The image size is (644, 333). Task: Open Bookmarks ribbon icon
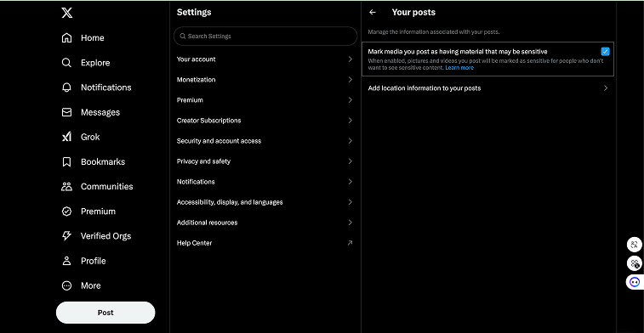[66, 162]
